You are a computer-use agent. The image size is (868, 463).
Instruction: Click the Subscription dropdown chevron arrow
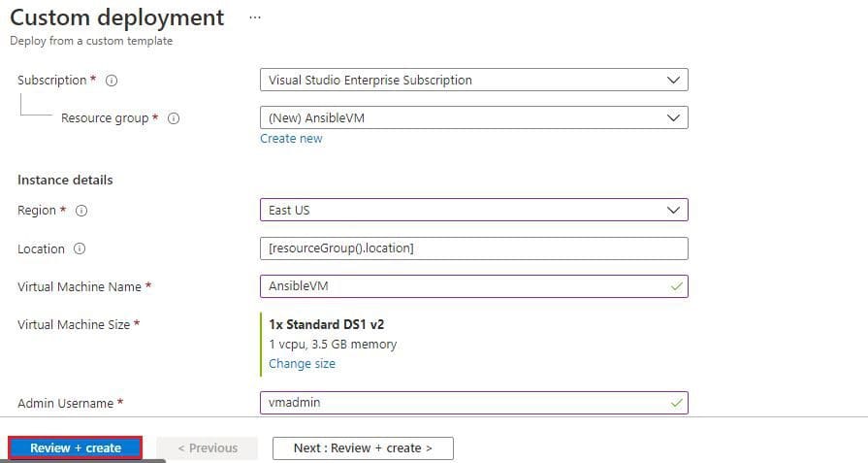coord(673,80)
